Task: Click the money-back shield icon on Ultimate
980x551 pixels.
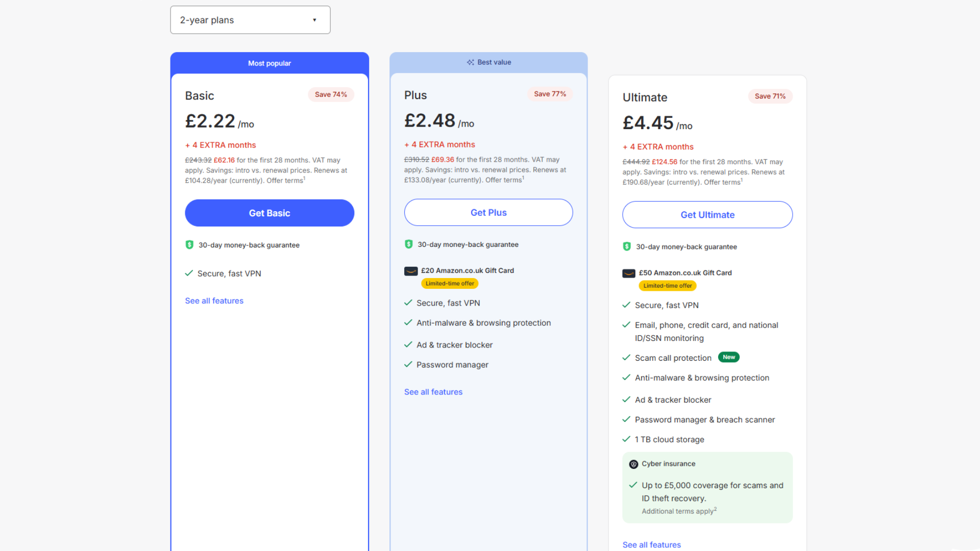Action: pyautogui.click(x=626, y=246)
